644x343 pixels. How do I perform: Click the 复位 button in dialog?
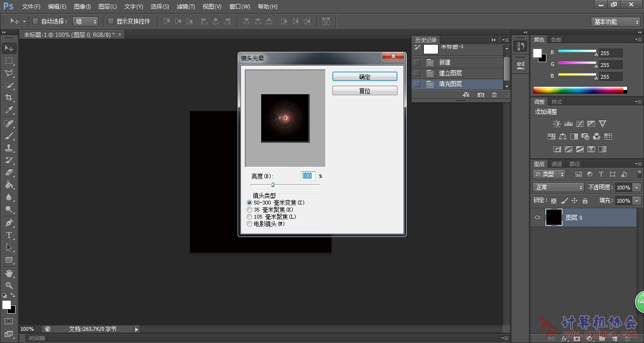point(365,90)
